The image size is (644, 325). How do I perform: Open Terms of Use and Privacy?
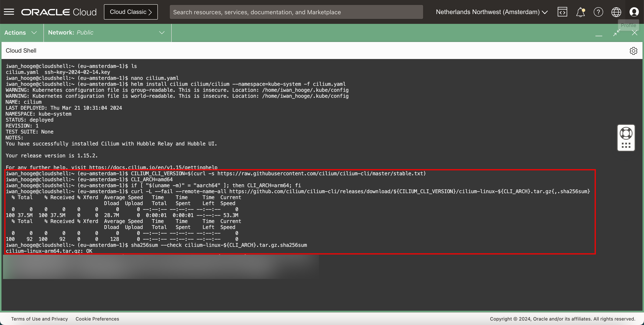click(39, 319)
